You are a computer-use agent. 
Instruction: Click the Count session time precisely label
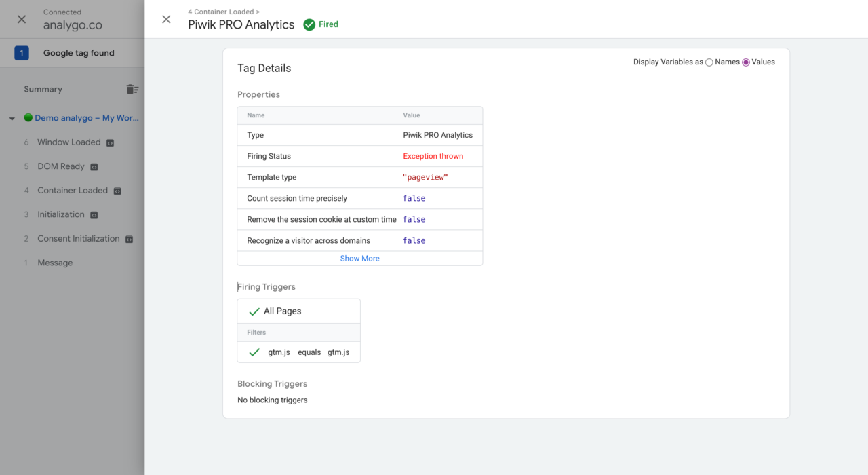pos(297,198)
